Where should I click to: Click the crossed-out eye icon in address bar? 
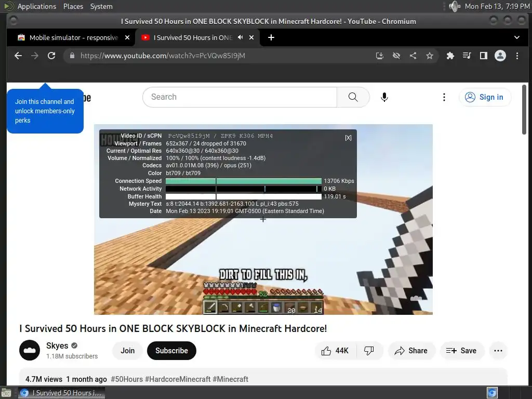tap(396, 56)
